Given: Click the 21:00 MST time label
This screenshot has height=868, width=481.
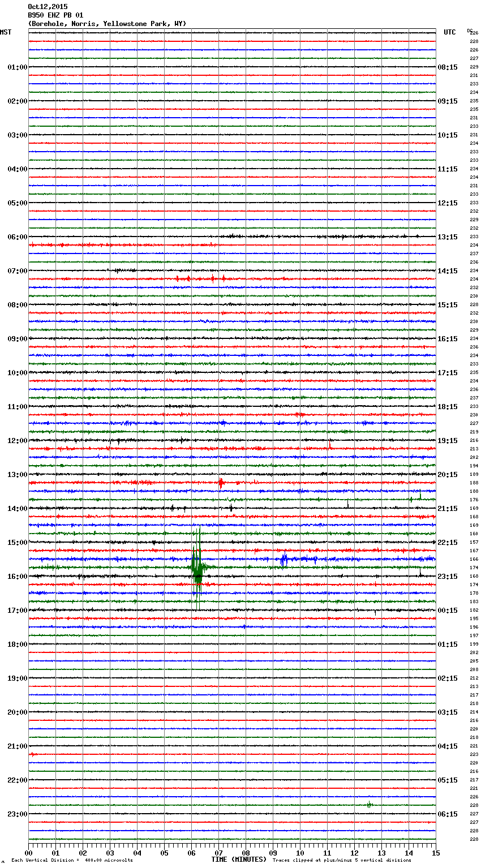Looking at the screenshot, I should tap(17, 746).
